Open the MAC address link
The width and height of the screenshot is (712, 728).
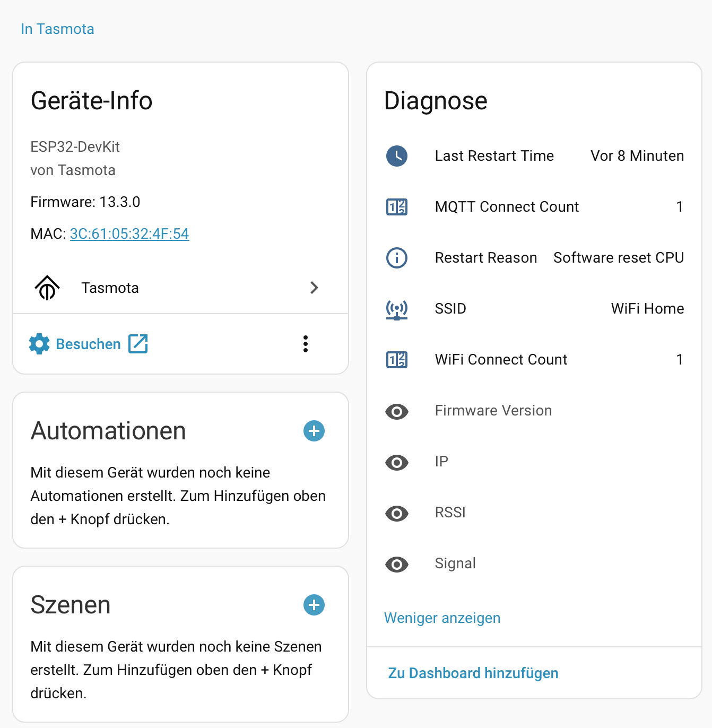click(x=129, y=233)
